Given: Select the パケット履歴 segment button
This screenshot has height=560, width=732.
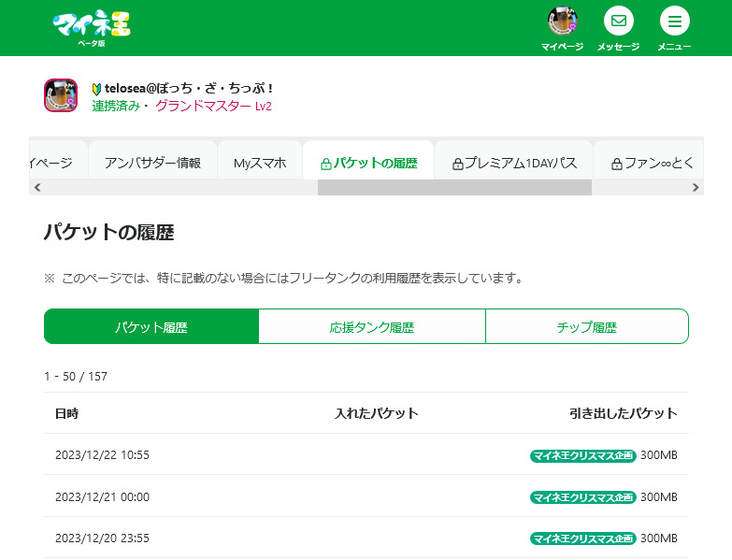Looking at the screenshot, I should 151,327.
